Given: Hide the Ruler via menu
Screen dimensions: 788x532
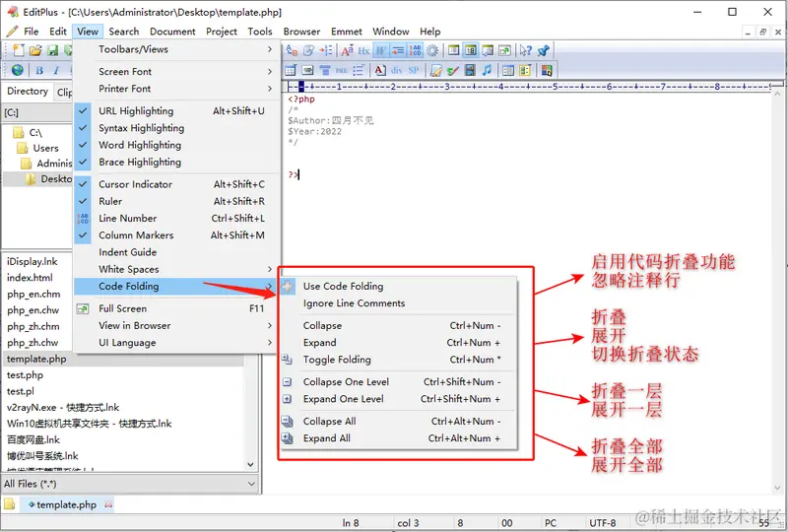Looking at the screenshot, I should pos(176,201).
